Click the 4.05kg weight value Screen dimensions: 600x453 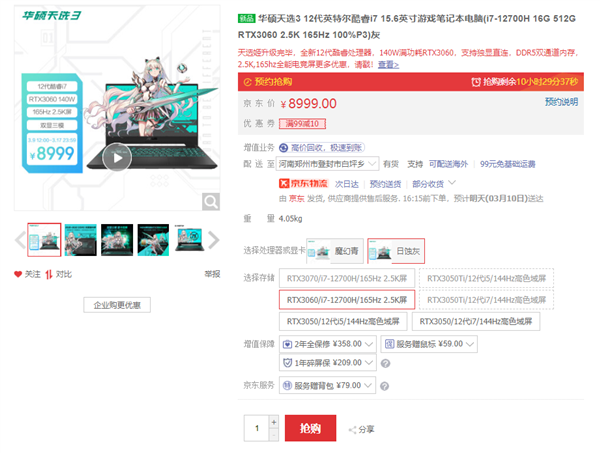[x=290, y=219]
